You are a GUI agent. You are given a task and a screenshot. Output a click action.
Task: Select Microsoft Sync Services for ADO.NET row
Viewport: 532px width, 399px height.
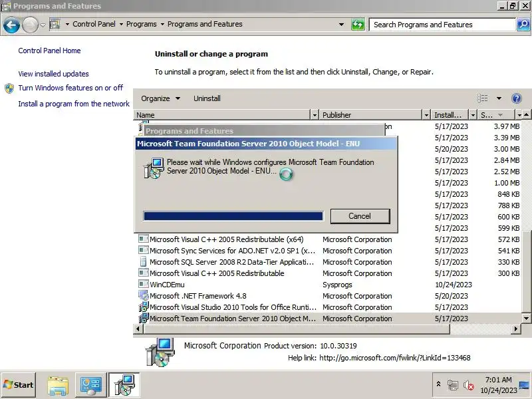point(327,251)
